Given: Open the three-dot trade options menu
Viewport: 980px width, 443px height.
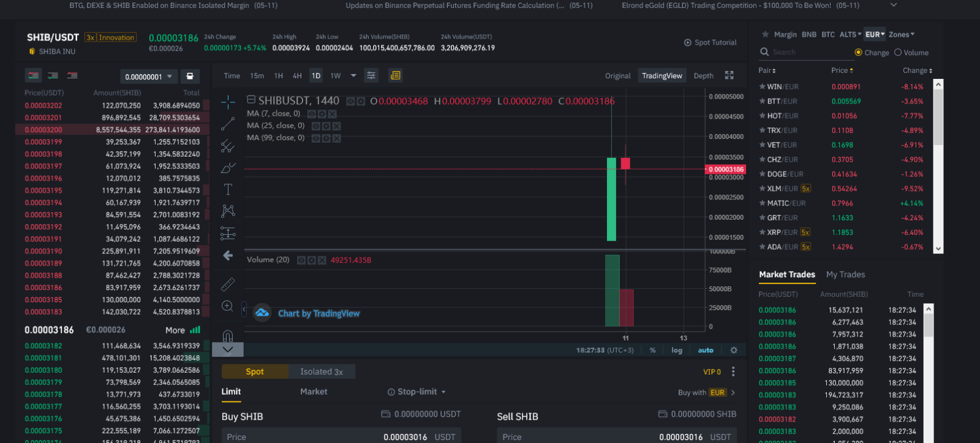Looking at the screenshot, I should [733, 371].
